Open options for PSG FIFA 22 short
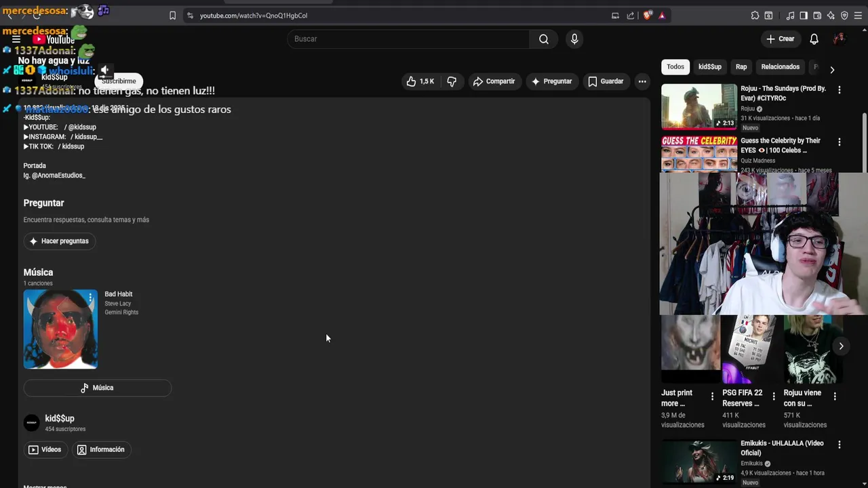The image size is (868, 488). point(773,396)
